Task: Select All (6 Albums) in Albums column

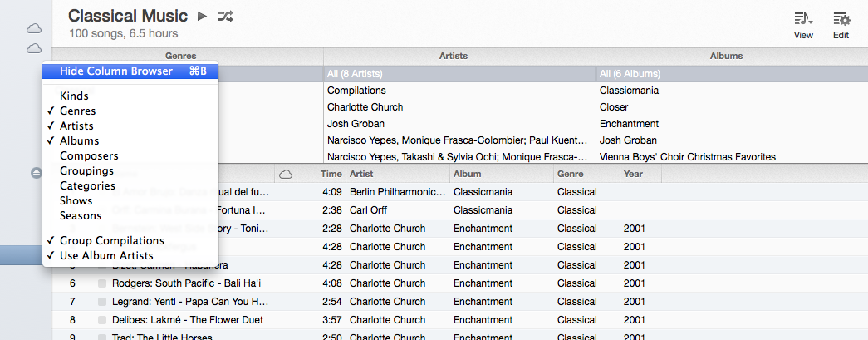Action: click(x=732, y=74)
